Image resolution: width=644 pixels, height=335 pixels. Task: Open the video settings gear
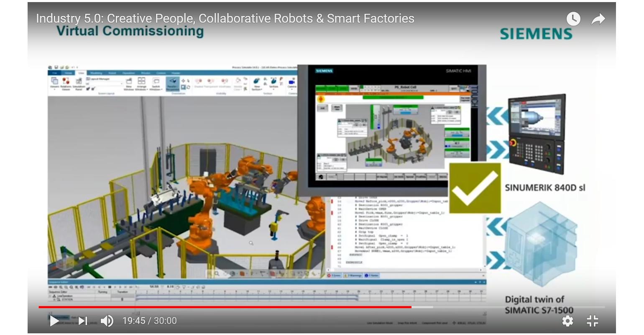tap(567, 321)
